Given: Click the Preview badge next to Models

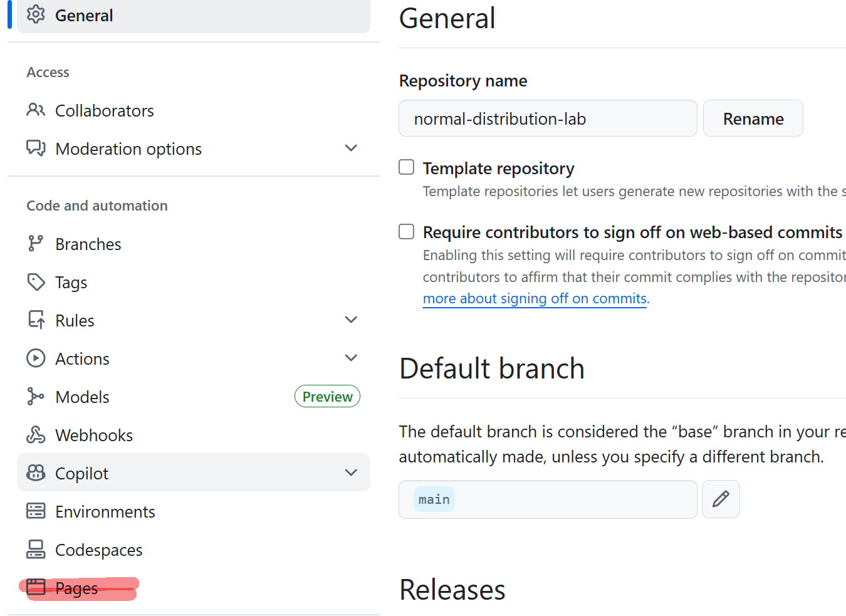Looking at the screenshot, I should [x=327, y=397].
